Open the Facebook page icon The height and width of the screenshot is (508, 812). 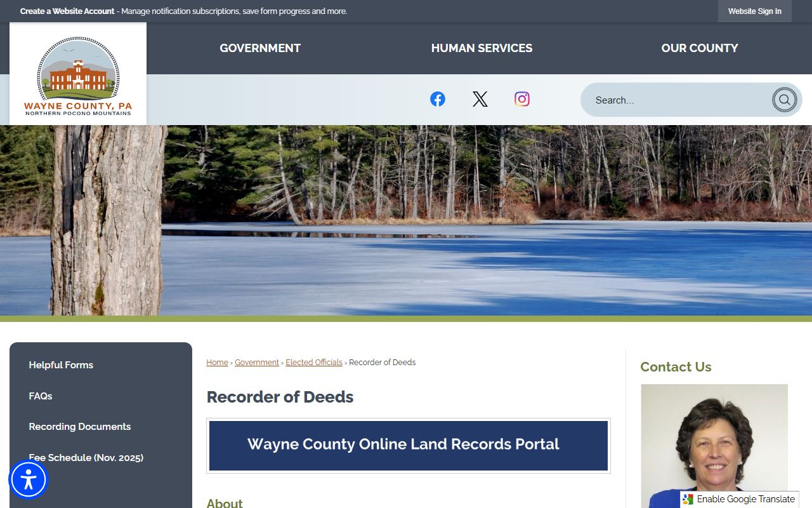(438, 99)
